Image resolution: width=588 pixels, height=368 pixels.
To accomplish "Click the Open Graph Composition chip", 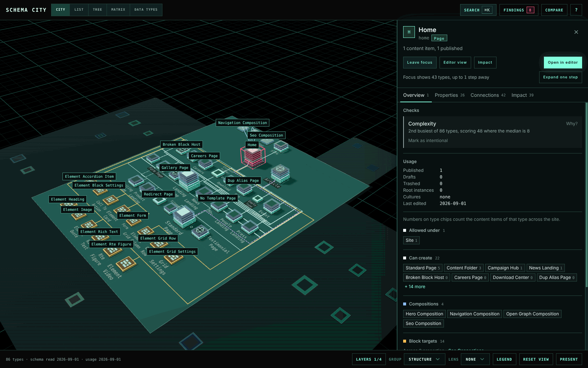I will pos(532,314).
